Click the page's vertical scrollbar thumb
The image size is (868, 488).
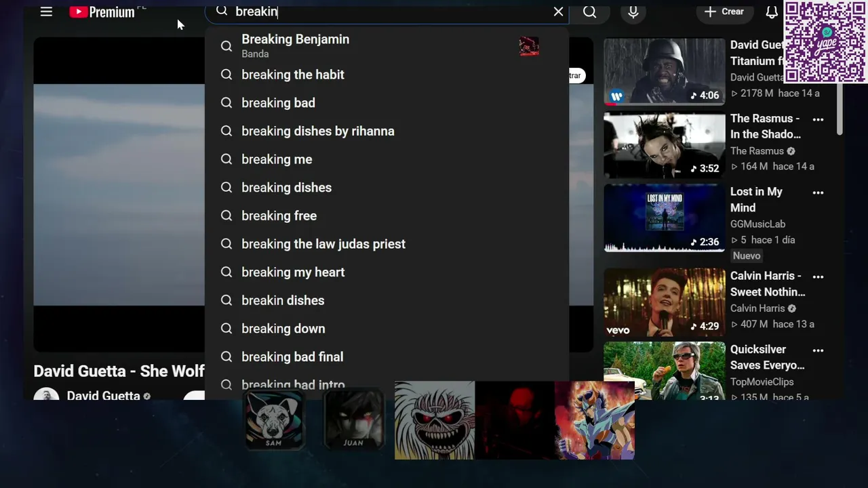pyautogui.click(x=839, y=108)
